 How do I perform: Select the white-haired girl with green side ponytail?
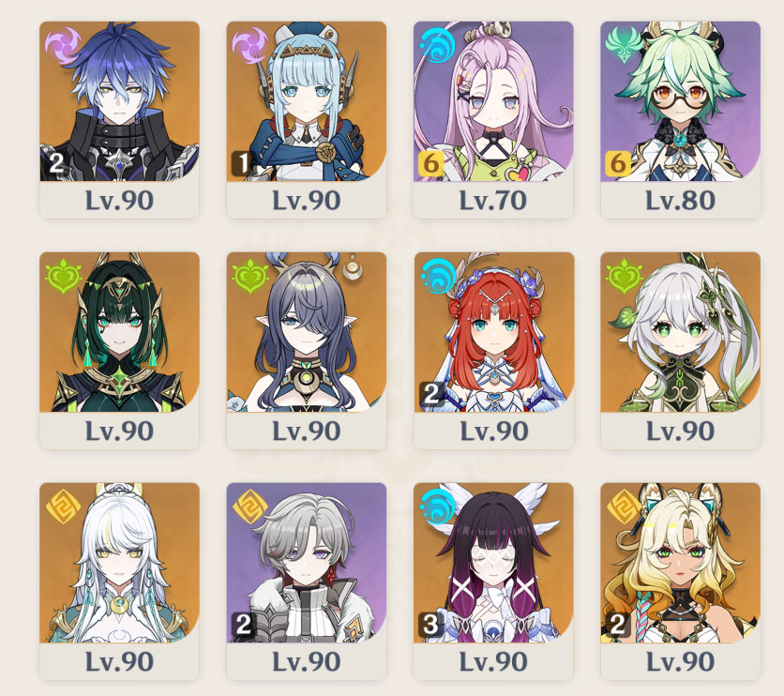(x=680, y=332)
